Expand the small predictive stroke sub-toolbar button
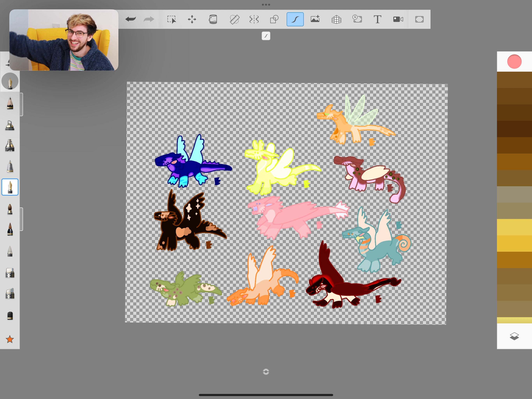Viewport: 532px width, 399px height. coord(266,36)
